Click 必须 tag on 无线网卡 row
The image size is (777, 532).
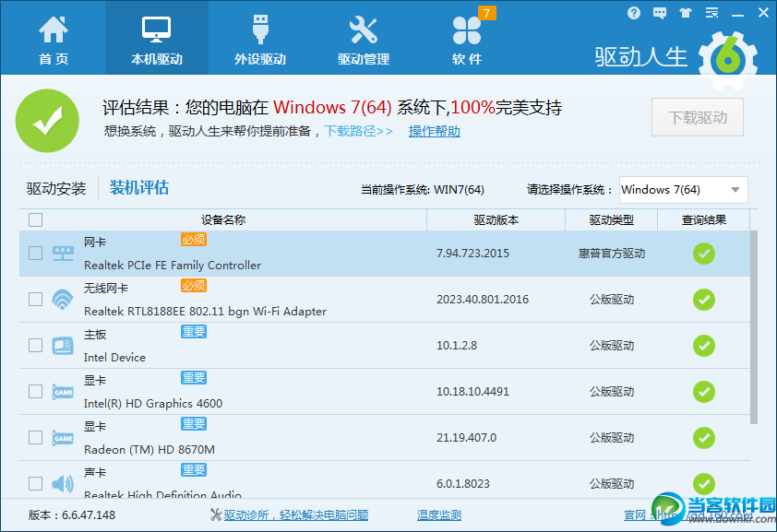[193, 286]
